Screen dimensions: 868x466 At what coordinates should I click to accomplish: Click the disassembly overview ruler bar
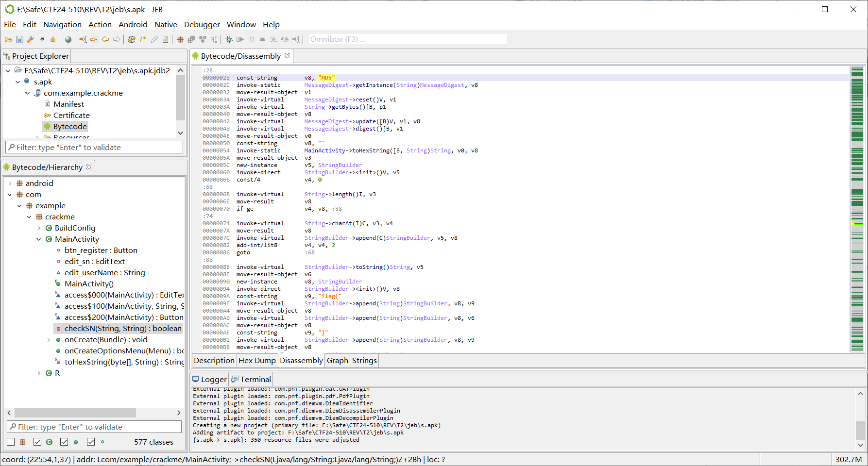[x=857, y=209]
